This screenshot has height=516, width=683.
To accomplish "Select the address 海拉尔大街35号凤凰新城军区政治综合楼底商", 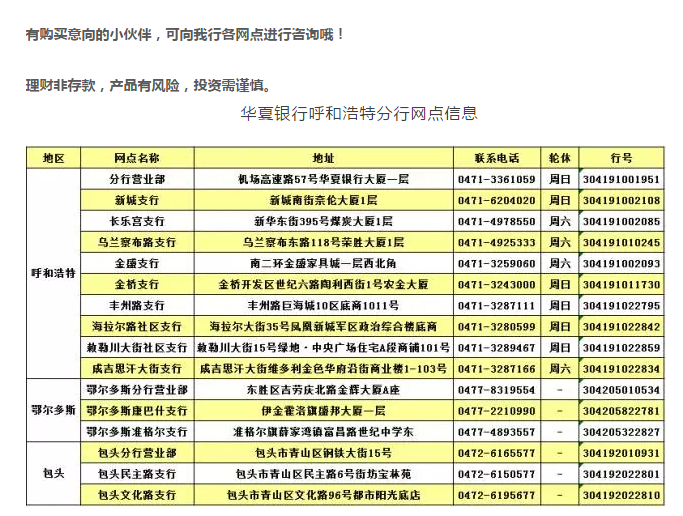I will point(323,326).
